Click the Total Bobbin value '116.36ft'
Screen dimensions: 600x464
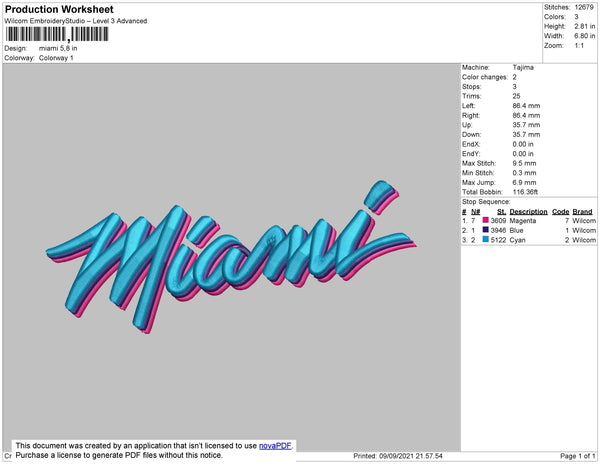[x=525, y=192]
